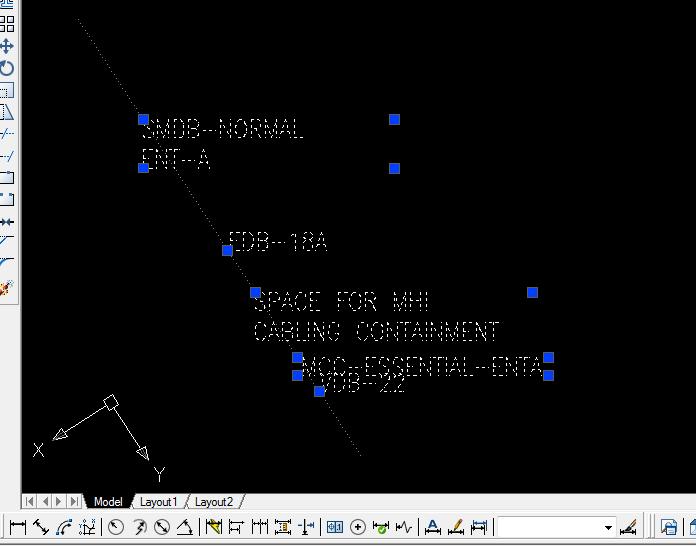The image size is (696, 546).
Task: Select the Trim tool
Action: [7, 134]
